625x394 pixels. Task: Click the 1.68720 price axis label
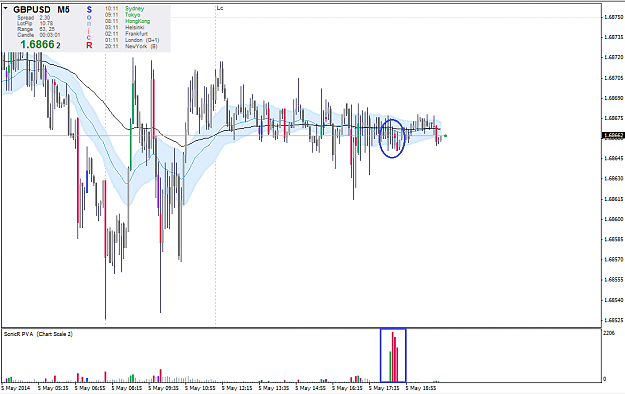613,57
